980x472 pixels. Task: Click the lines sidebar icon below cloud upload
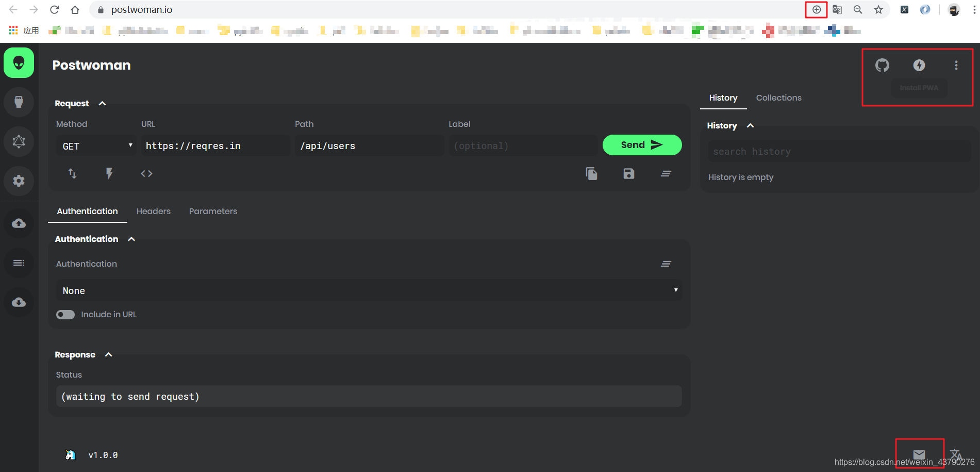[19, 263]
